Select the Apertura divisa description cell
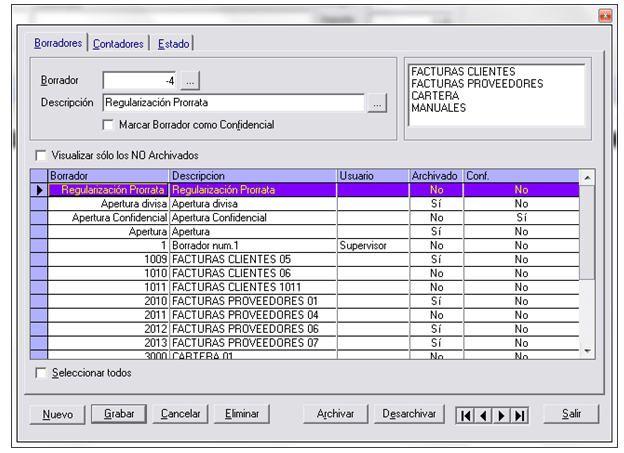The height and width of the screenshot is (453, 624). pyautogui.click(x=253, y=204)
